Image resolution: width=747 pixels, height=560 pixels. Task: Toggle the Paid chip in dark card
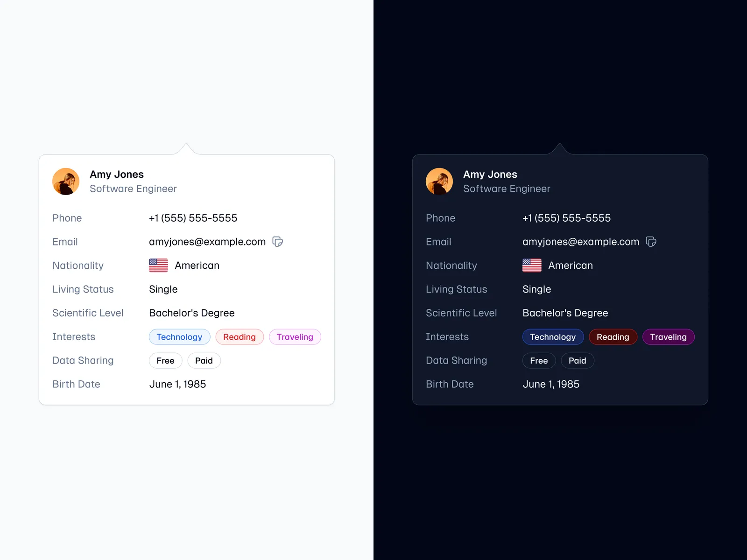[578, 361]
